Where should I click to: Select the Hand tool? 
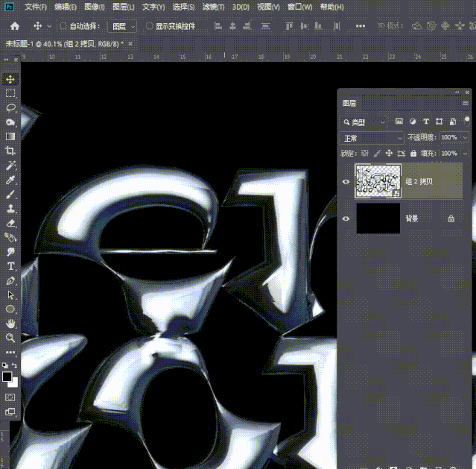pyautogui.click(x=10, y=324)
